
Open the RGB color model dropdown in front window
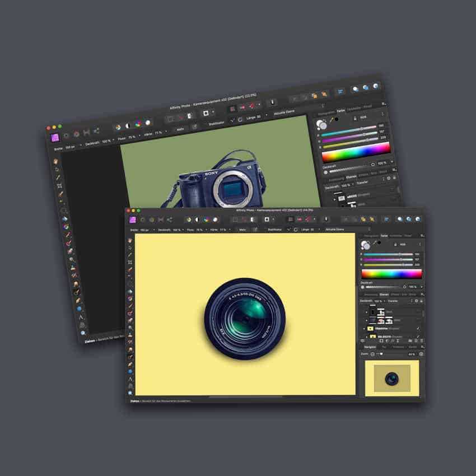pyautogui.click(x=403, y=244)
